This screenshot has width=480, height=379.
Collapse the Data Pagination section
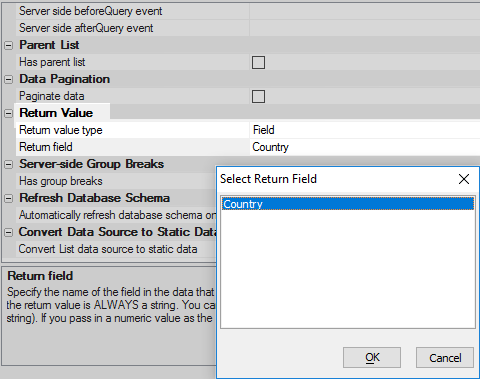click(x=8, y=79)
